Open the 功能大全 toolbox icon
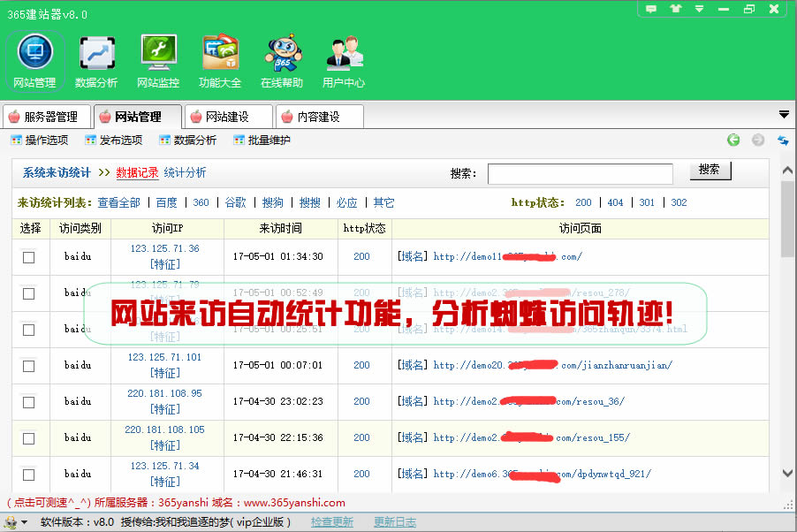 point(220,54)
